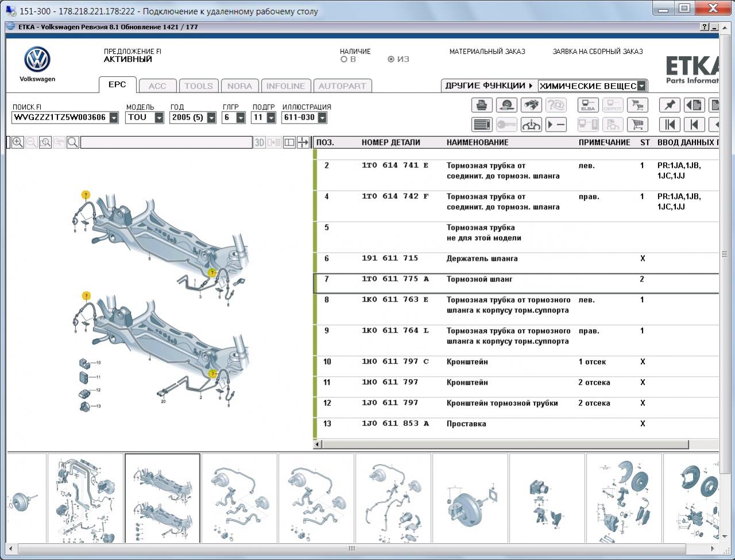This screenshot has width=735, height=560.
Task: Open the single shopping cart icon
Action: click(x=637, y=125)
